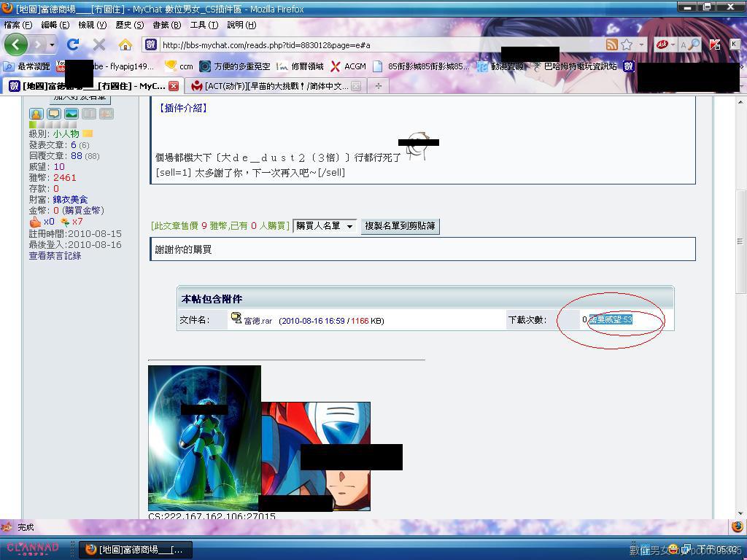The height and width of the screenshot is (560, 747).
Task: Open the ACGM bookmark
Action: (348, 66)
